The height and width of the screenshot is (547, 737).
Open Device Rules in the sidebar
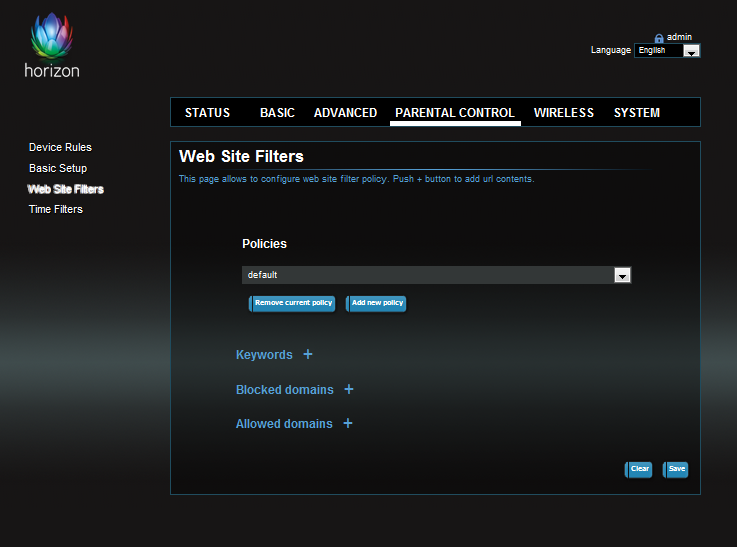pos(60,147)
